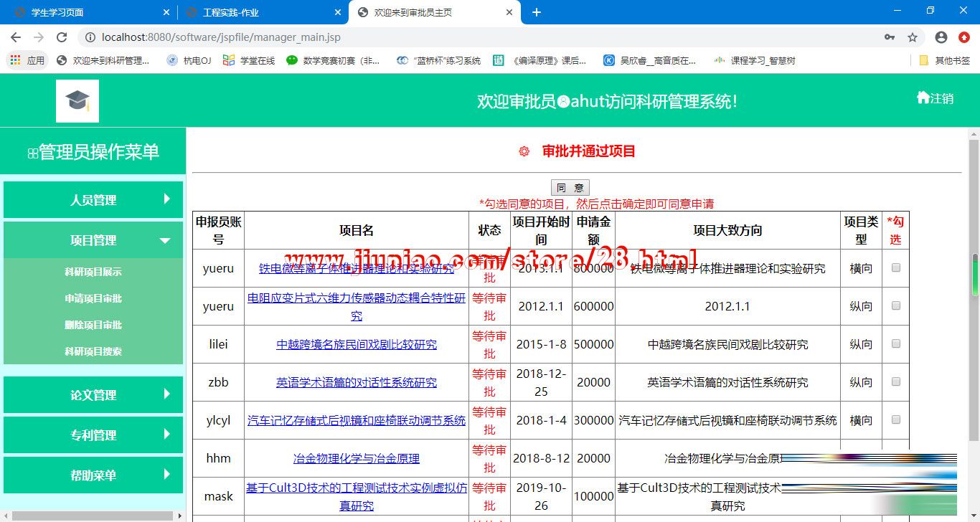This screenshot has height=522, width=980.
Task: Open 申请项目审批 in the sidebar submenu
Action: tap(93, 298)
